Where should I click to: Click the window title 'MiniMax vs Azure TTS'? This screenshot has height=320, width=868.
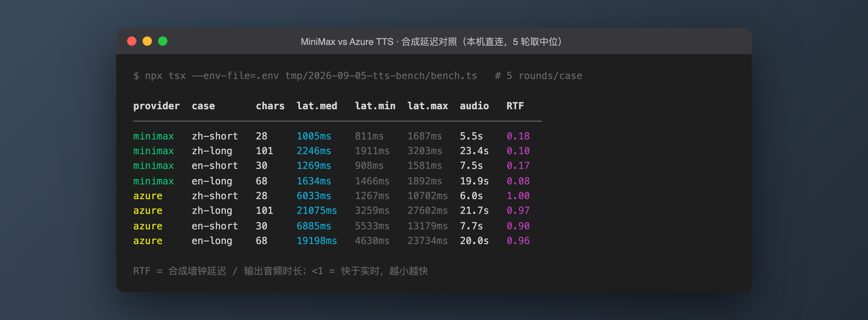(x=347, y=41)
